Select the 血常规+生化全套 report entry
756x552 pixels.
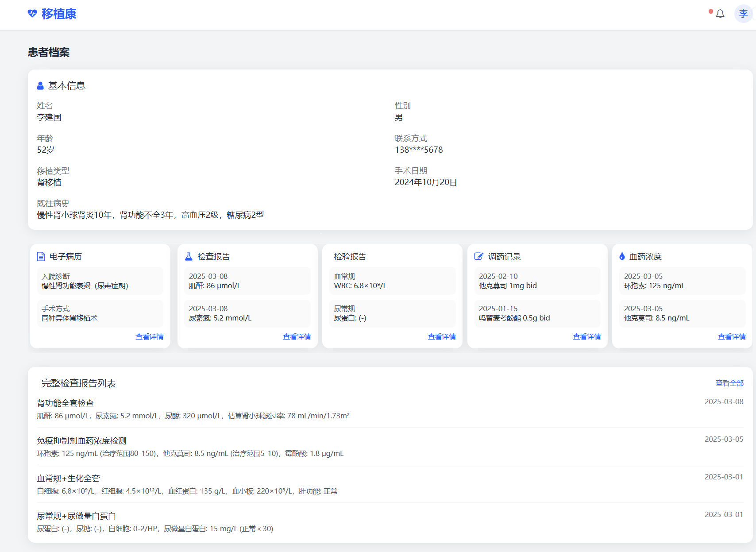68,479
